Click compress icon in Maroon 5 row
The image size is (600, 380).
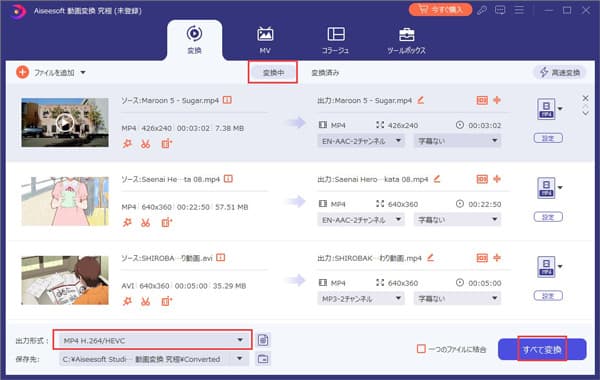tap(482, 100)
